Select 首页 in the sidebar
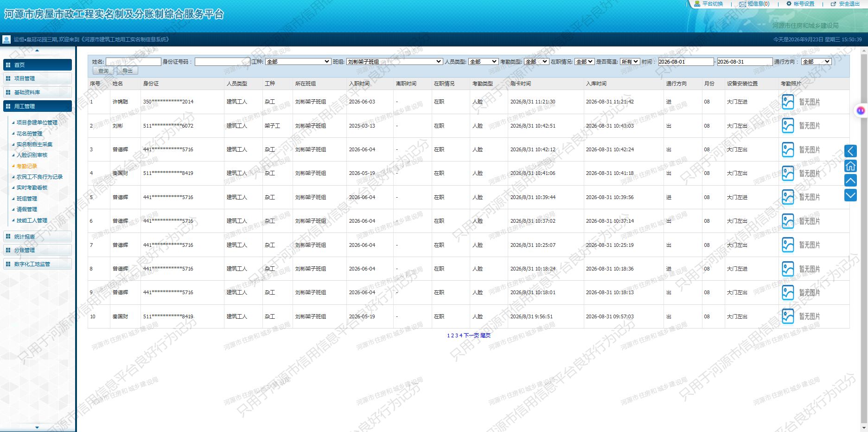The image size is (868, 432). [x=38, y=65]
